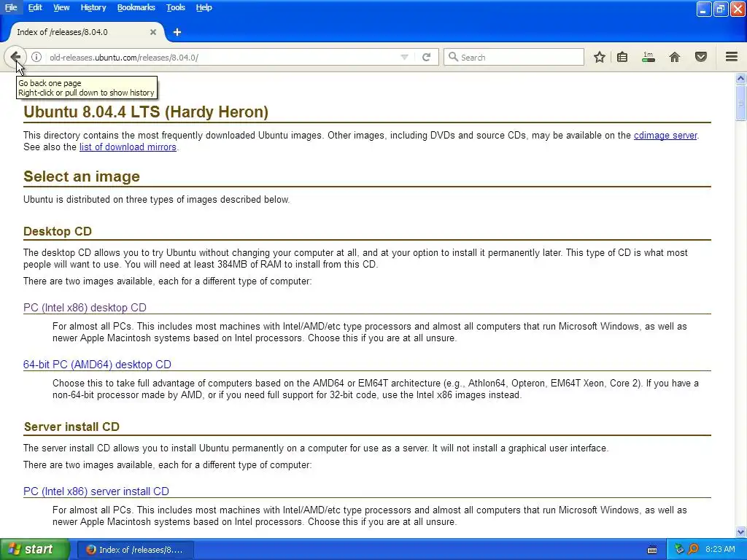Image resolution: width=747 pixels, height=560 pixels.
Task: Open the Firefox hamburger menu
Action: [x=732, y=57]
